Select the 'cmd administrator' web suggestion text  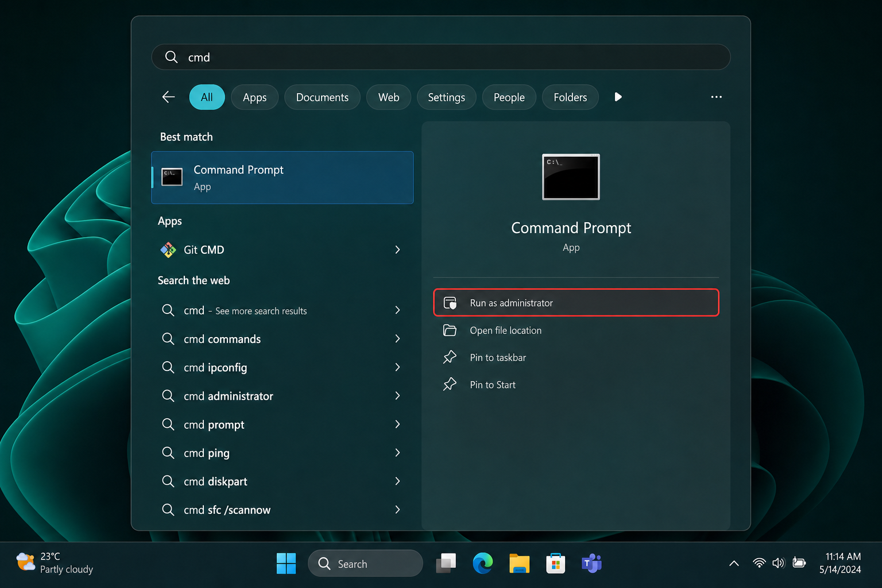point(228,396)
